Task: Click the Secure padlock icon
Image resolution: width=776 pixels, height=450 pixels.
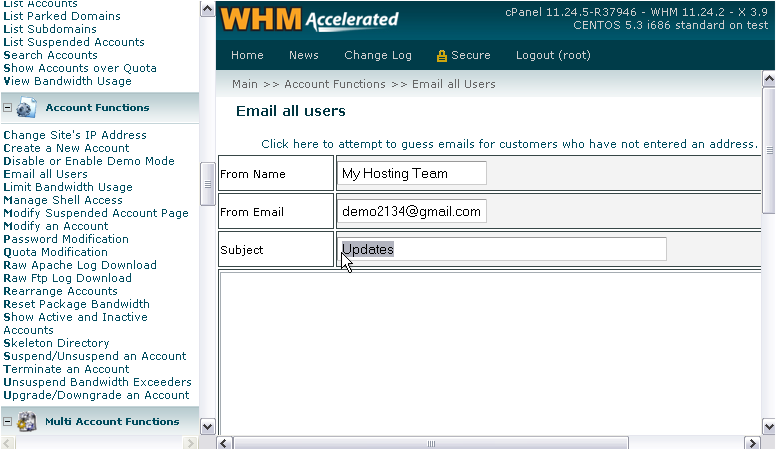Action: click(x=441, y=56)
